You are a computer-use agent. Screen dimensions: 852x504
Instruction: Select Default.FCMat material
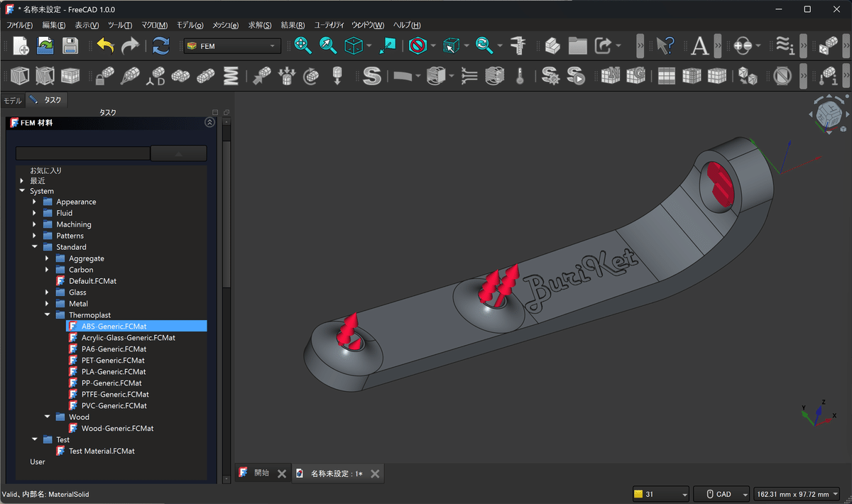pyautogui.click(x=92, y=281)
